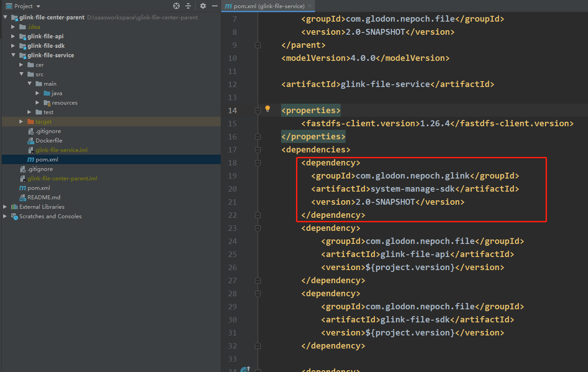Click the Collapse All icon in the Project panel
This screenshot has height=372, width=588.
pos(188,6)
